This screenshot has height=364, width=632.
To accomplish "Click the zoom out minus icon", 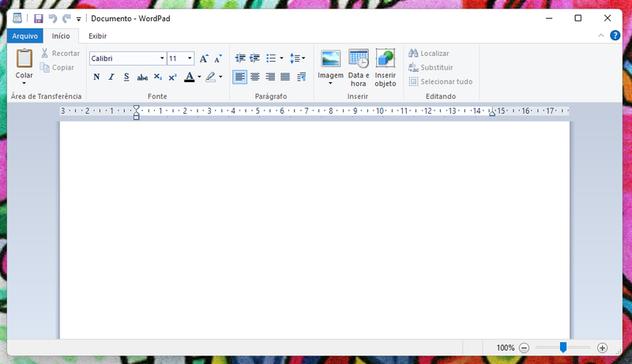I will pos(524,347).
